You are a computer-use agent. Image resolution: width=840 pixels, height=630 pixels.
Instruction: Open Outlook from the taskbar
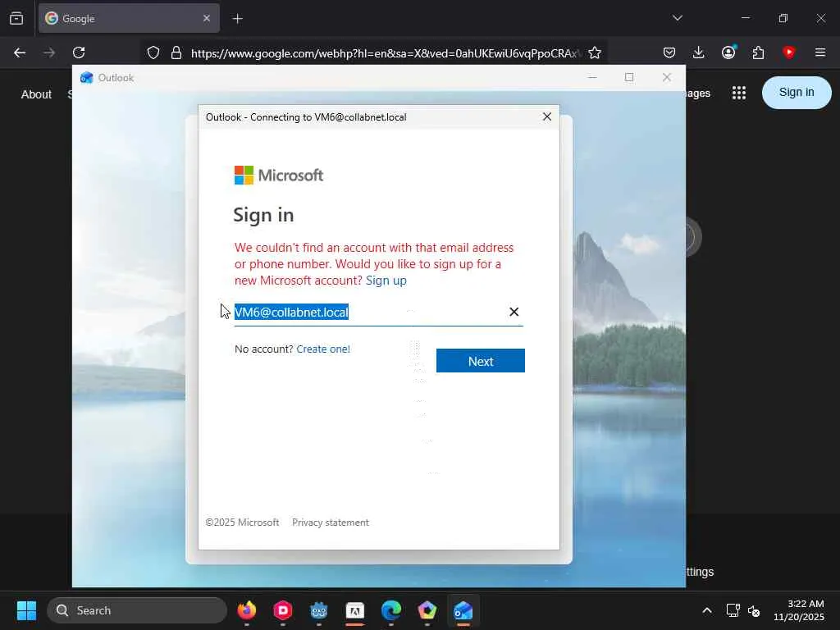[x=463, y=610]
